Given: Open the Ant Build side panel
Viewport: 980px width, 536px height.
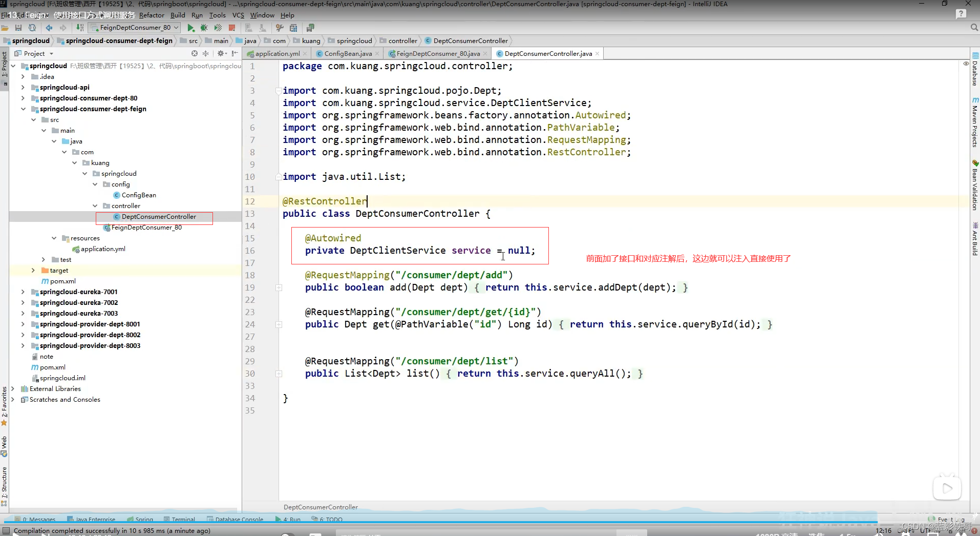Looking at the screenshot, I should [975, 239].
